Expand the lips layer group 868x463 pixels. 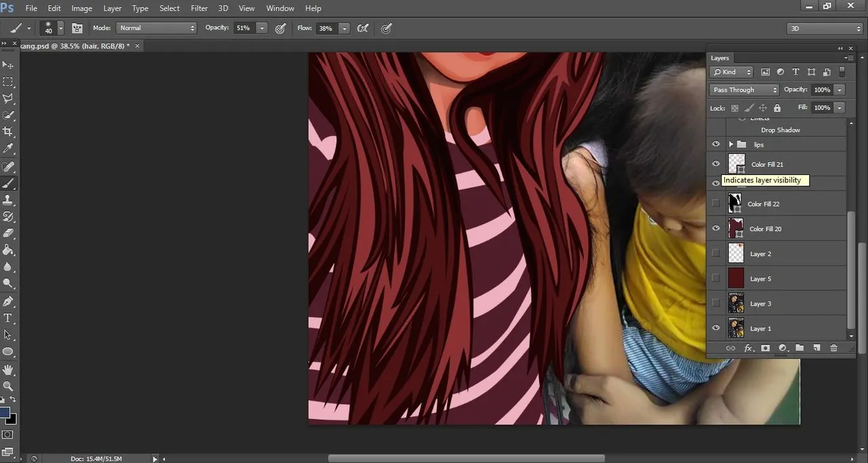pyautogui.click(x=730, y=144)
